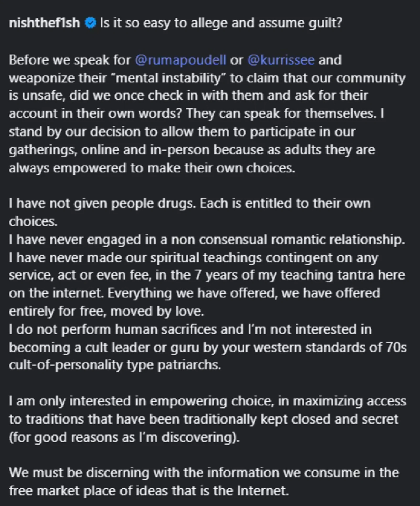Click the word 'choices.' below the drugs line

[33, 221]
